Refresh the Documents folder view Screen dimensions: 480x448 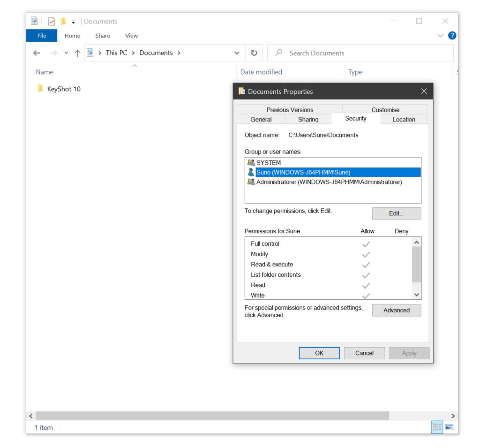coord(254,53)
